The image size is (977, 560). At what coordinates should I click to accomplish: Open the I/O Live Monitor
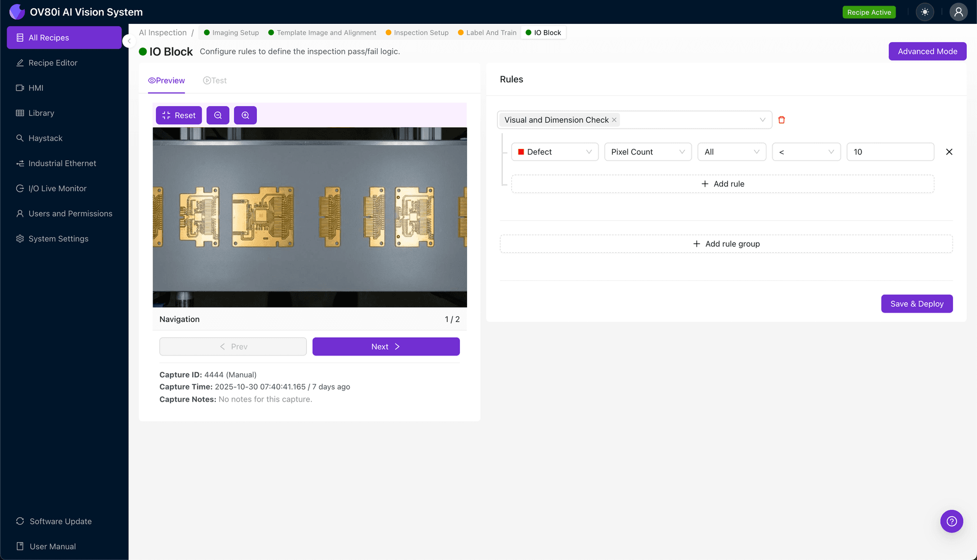click(x=57, y=188)
